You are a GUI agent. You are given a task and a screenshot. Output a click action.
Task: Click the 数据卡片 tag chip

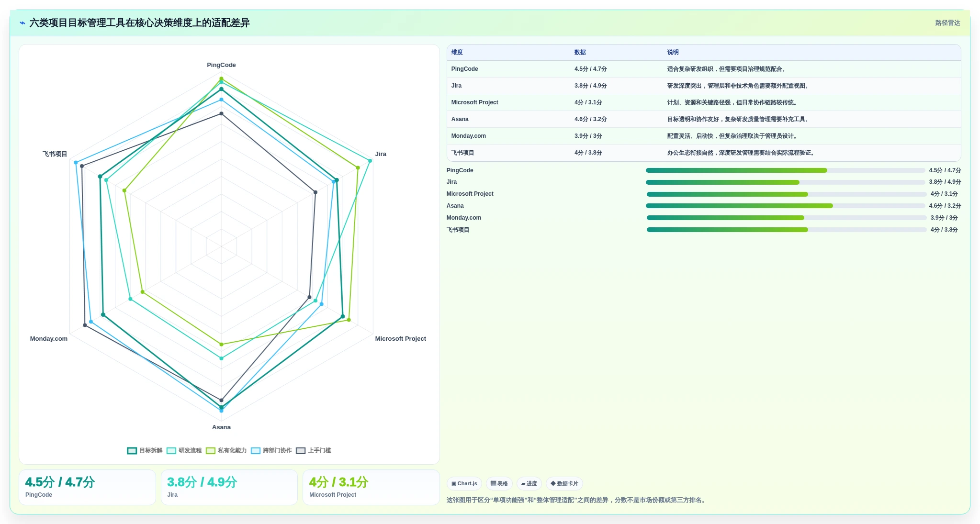[x=564, y=483]
